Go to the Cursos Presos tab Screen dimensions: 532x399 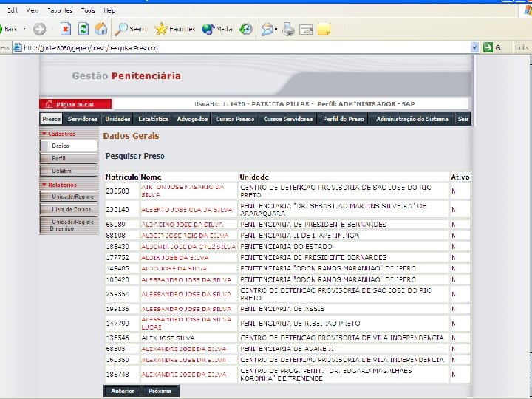pyautogui.click(x=235, y=119)
